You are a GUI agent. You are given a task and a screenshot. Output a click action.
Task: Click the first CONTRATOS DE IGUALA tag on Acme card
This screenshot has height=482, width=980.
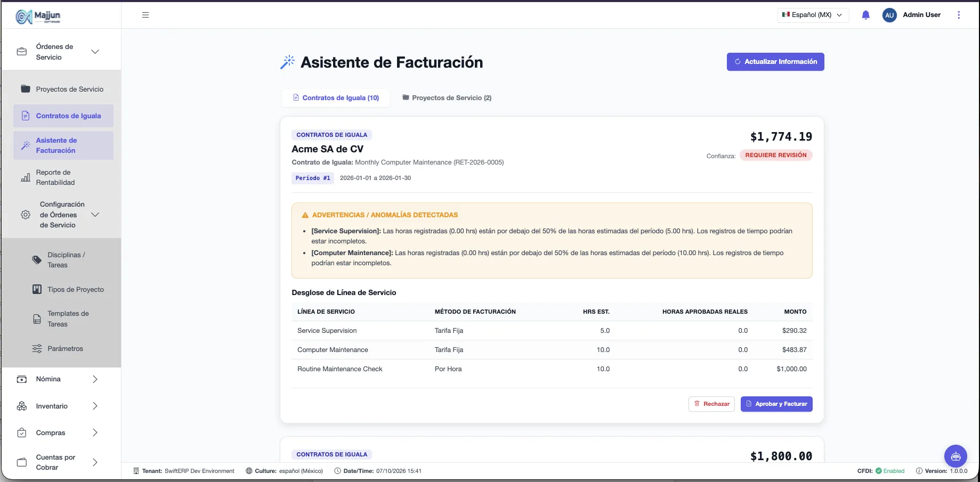(x=331, y=135)
